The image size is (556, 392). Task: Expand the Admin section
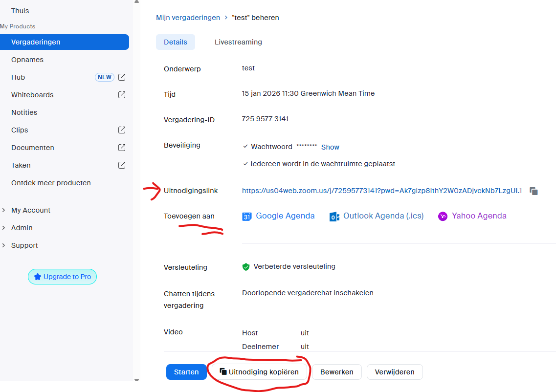[x=4, y=228]
